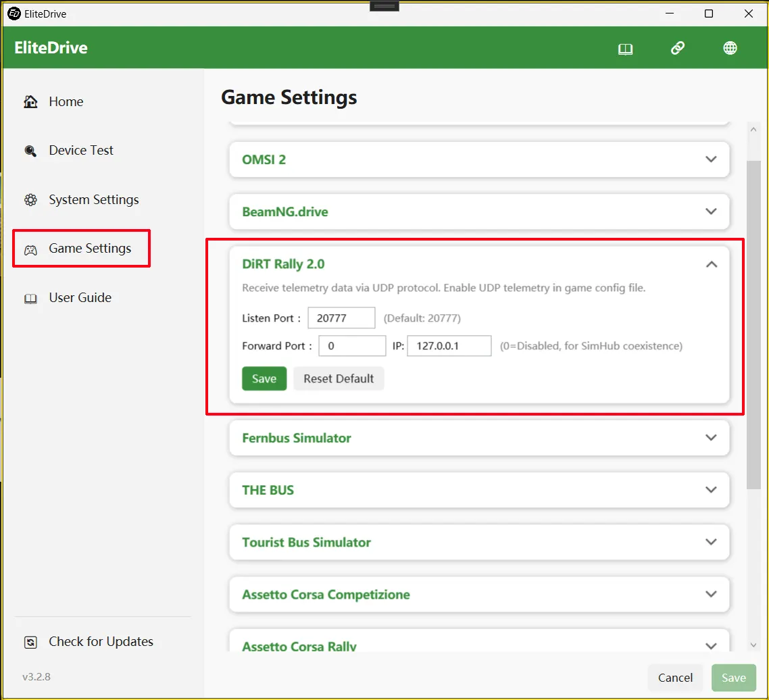Image resolution: width=769 pixels, height=700 pixels.
Task: Expand Assetto Corsa Competizione chevron
Action: [711, 594]
